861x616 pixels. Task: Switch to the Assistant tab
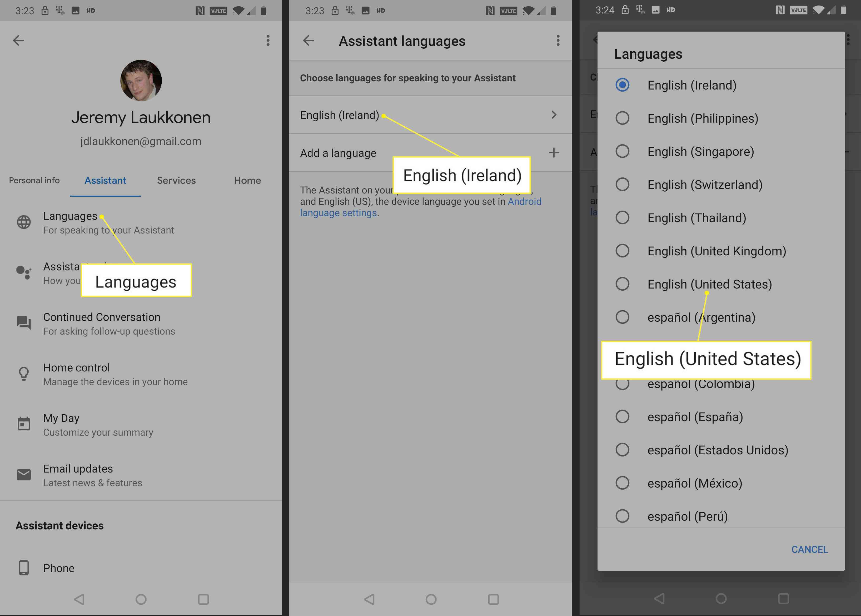click(104, 180)
